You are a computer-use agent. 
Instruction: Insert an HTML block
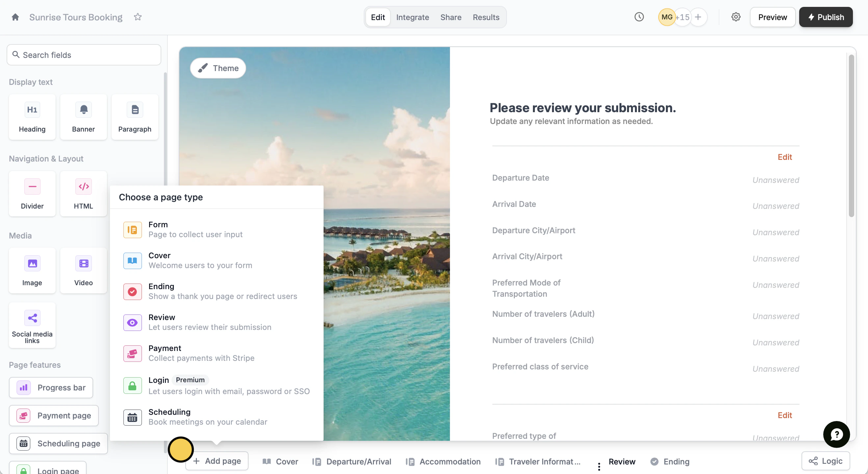pyautogui.click(x=83, y=194)
